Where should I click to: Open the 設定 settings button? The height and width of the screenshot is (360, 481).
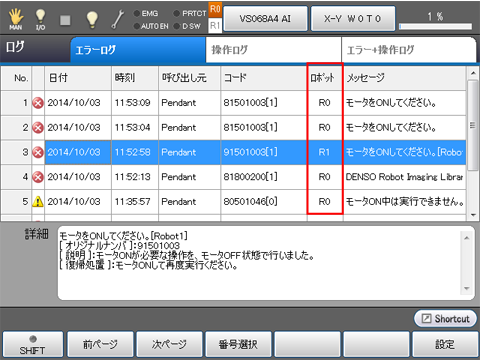pos(445,345)
